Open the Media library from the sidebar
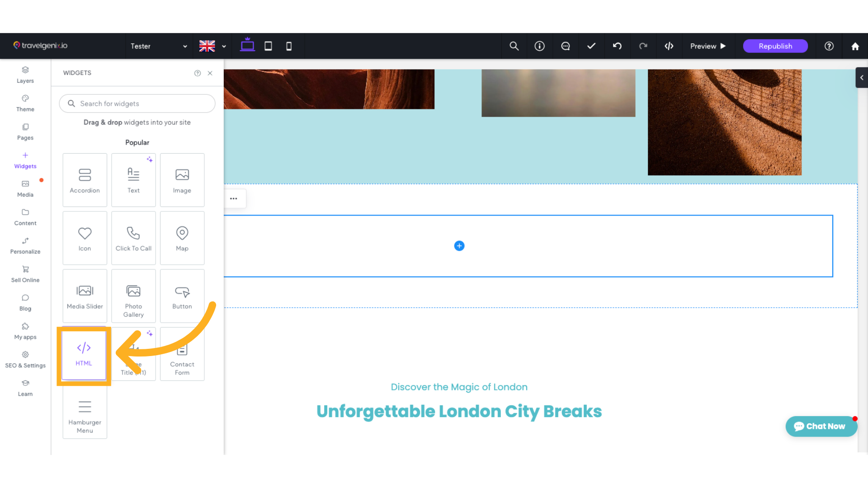The height and width of the screenshot is (488, 868). 25,188
